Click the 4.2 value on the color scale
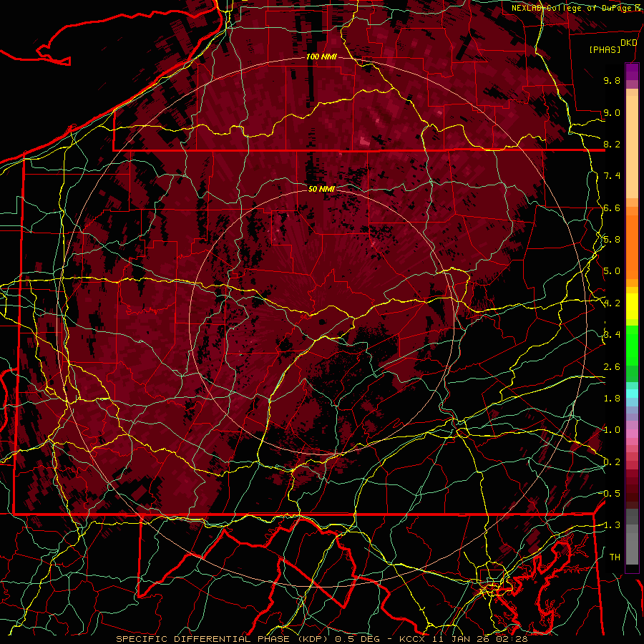The width and height of the screenshot is (644, 644). click(612, 303)
